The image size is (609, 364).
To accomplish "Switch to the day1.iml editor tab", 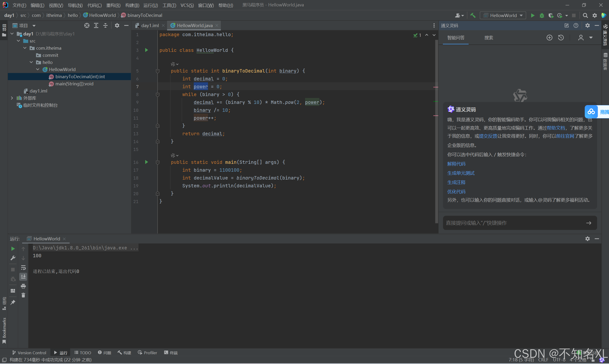I will pyautogui.click(x=150, y=25).
